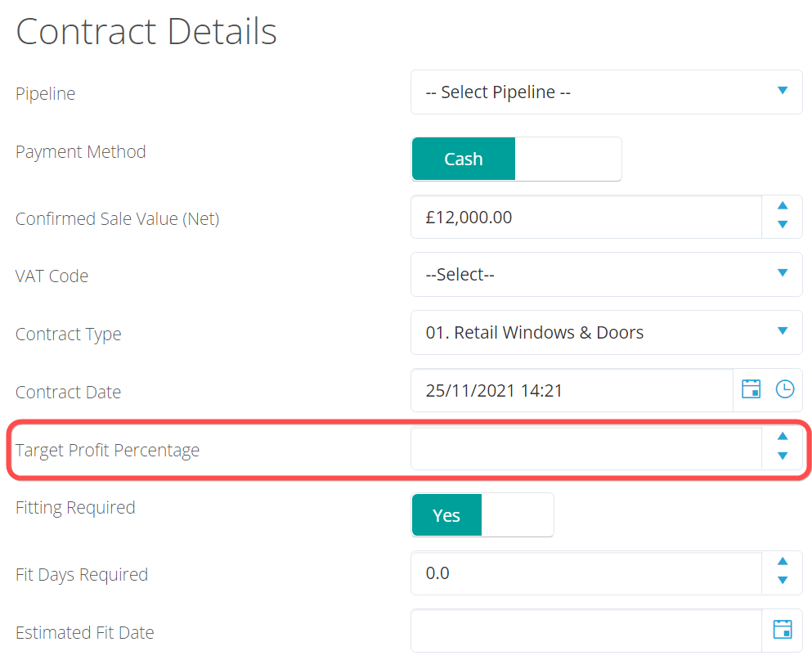Click the Contract Date text field
The height and width of the screenshot is (660, 812).
tap(572, 390)
